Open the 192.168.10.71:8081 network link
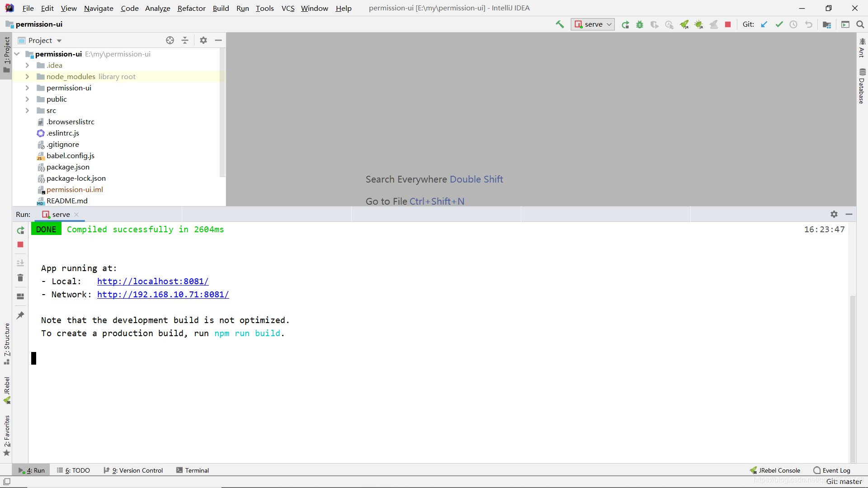Viewport: 868px width, 488px height. pos(163,294)
